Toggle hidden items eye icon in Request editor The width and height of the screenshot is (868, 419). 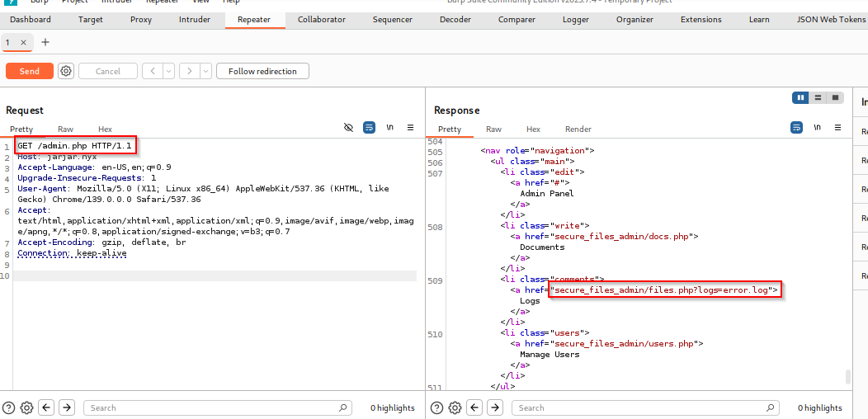pos(348,128)
